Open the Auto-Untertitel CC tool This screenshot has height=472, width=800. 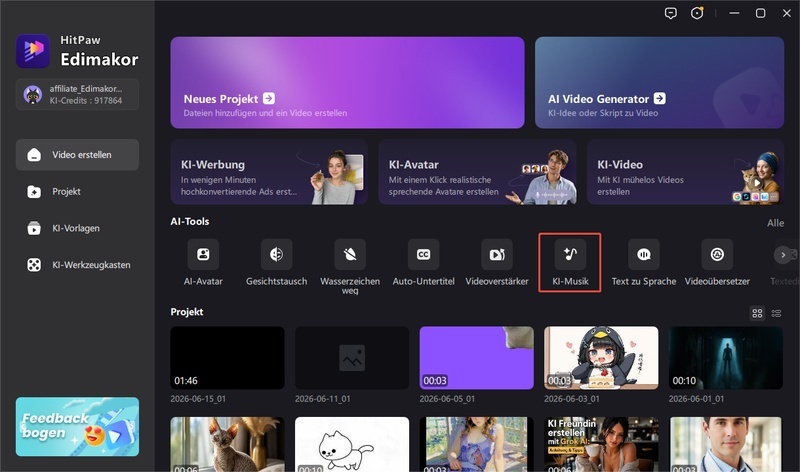[423, 254]
